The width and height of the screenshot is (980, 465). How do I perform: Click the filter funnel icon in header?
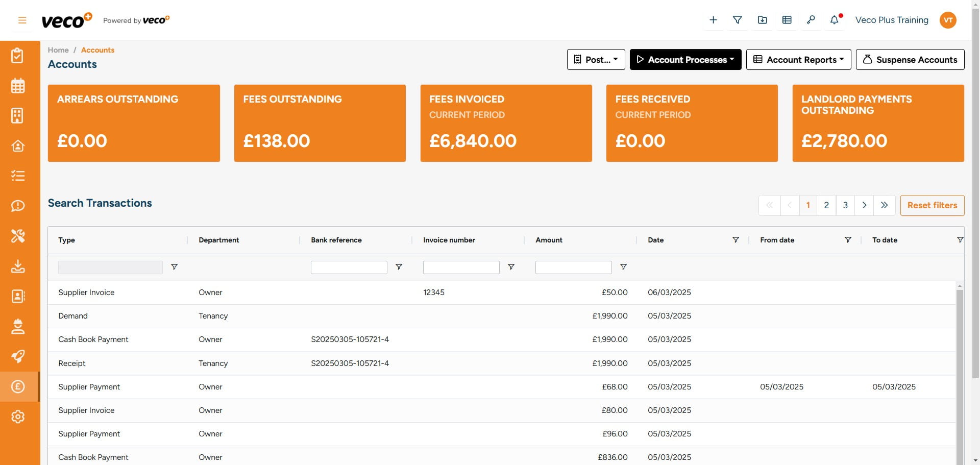(737, 20)
